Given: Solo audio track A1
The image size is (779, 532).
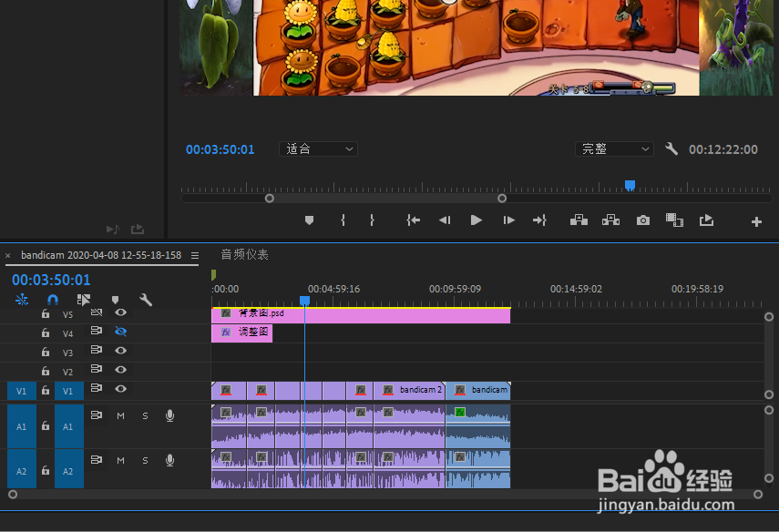Looking at the screenshot, I should coord(145,416).
